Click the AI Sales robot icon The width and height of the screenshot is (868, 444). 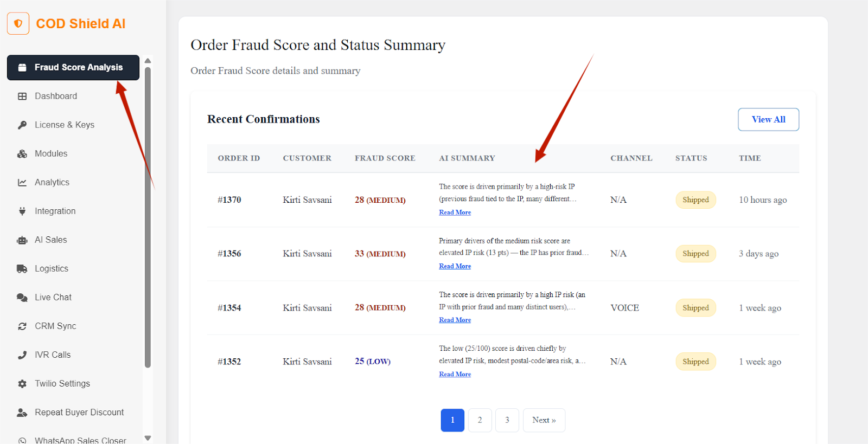point(22,240)
